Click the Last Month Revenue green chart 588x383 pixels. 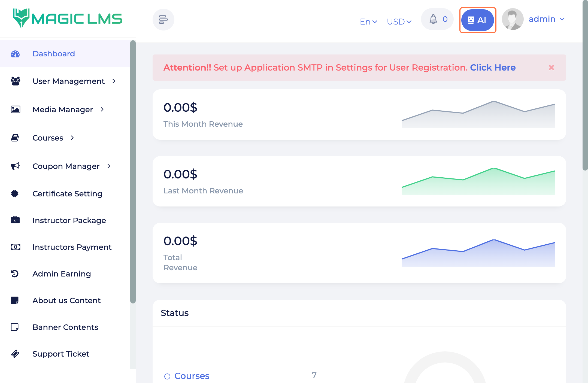(478, 181)
